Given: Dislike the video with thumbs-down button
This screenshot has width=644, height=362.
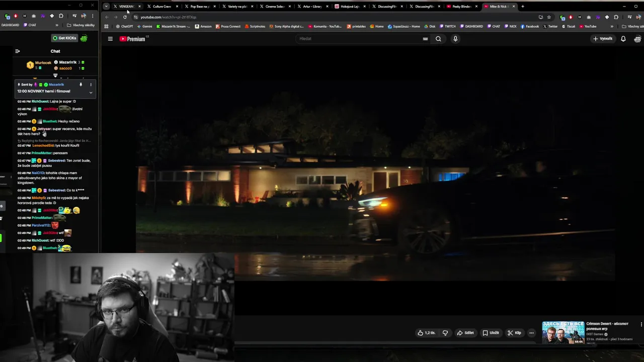Looking at the screenshot, I should (445, 333).
